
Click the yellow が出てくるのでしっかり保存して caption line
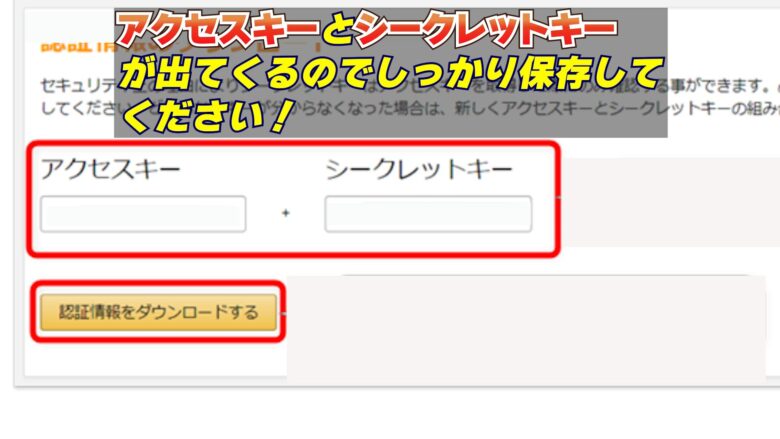[392, 73]
